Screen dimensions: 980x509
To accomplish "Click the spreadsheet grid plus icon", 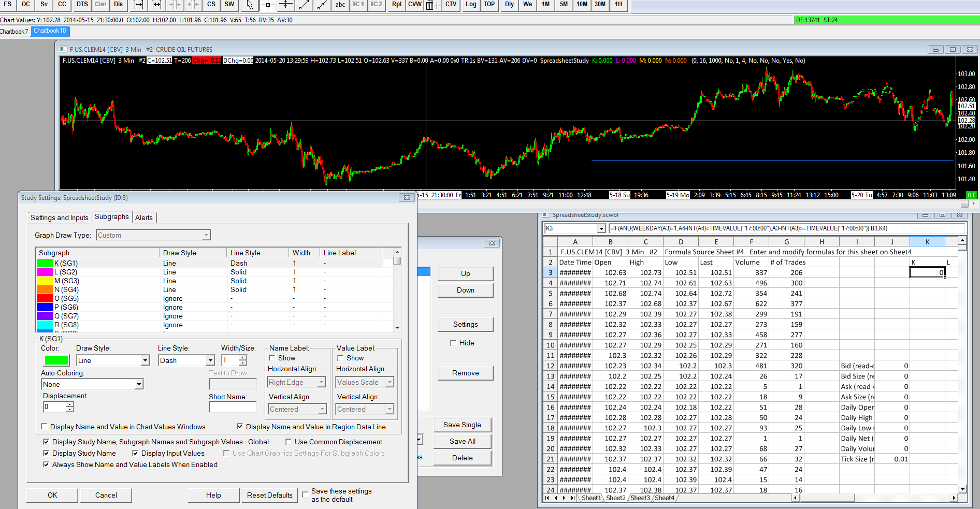I will [x=433, y=5].
